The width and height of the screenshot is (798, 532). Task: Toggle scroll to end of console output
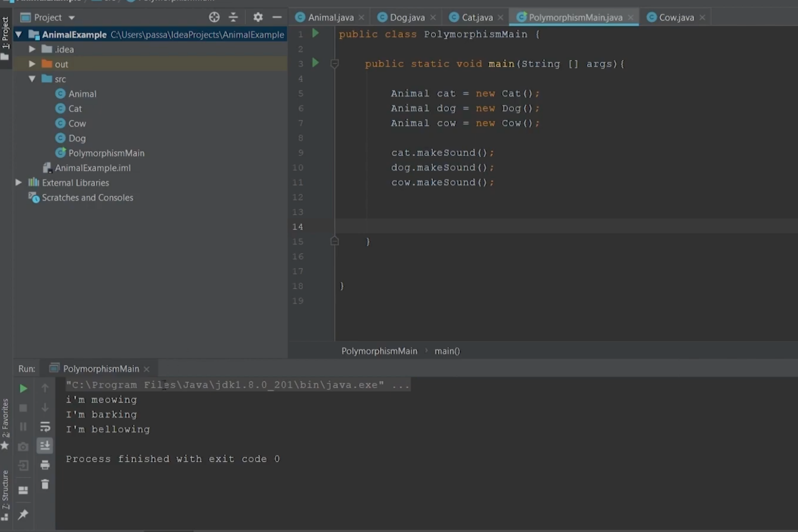coord(45,446)
